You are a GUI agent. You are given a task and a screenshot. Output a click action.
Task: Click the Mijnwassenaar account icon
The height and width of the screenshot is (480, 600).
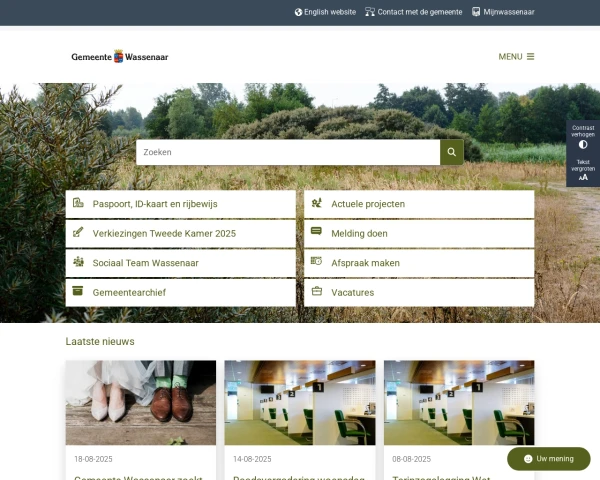click(476, 12)
